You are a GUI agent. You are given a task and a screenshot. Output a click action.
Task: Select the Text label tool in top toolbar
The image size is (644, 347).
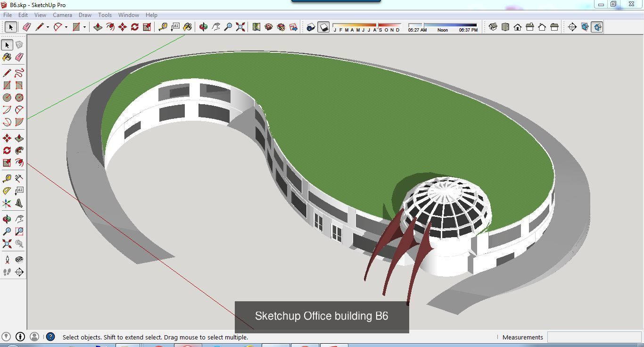tap(175, 27)
